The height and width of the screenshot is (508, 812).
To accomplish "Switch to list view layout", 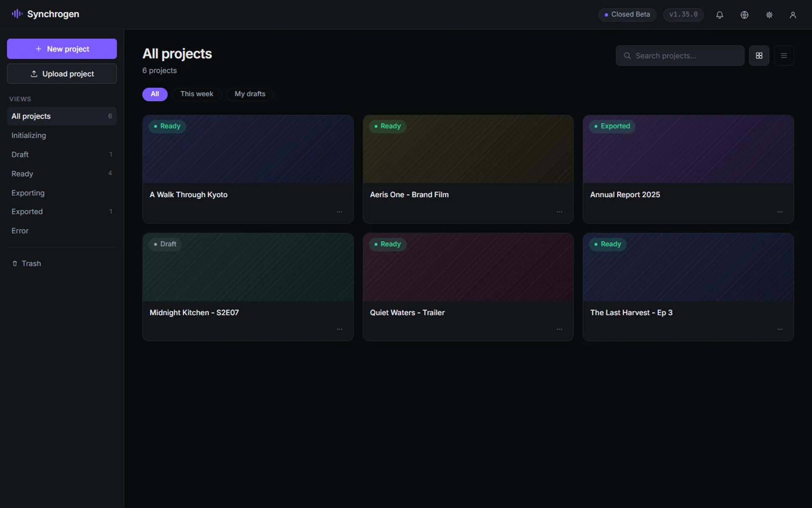I will pyautogui.click(x=784, y=55).
